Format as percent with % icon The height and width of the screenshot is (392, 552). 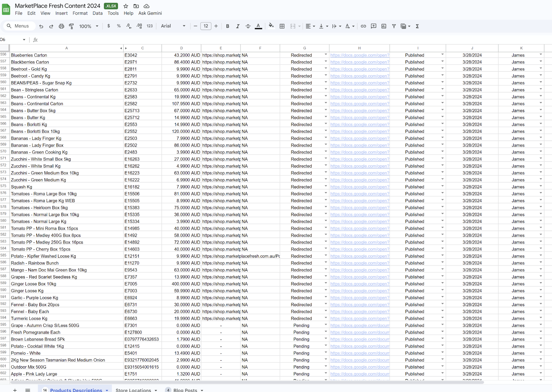(119, 26)
